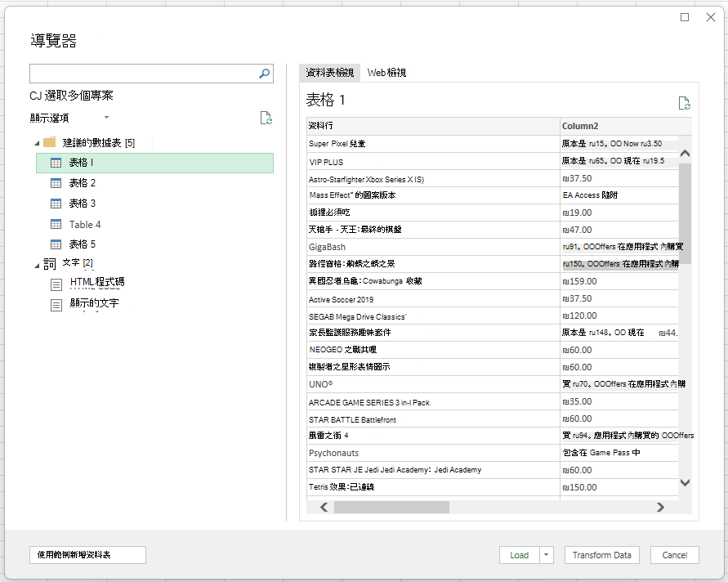Click the vertical scrollbar thumb
728x582 pixels.
(x=685, y=213)
